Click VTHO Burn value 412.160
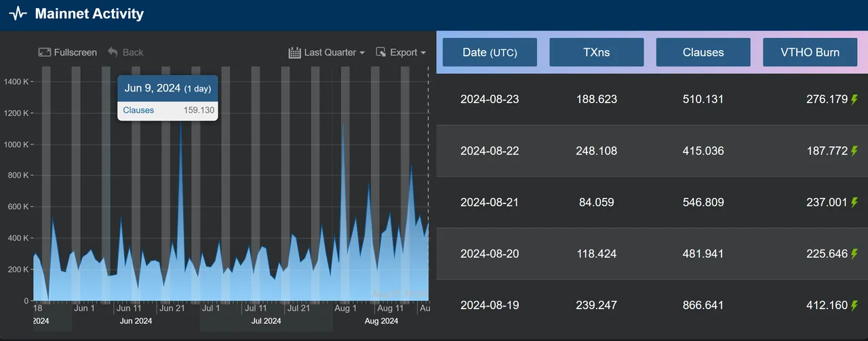Image resolution: width=868 pixels, height=341 pixels. click(x=827, y=305)
